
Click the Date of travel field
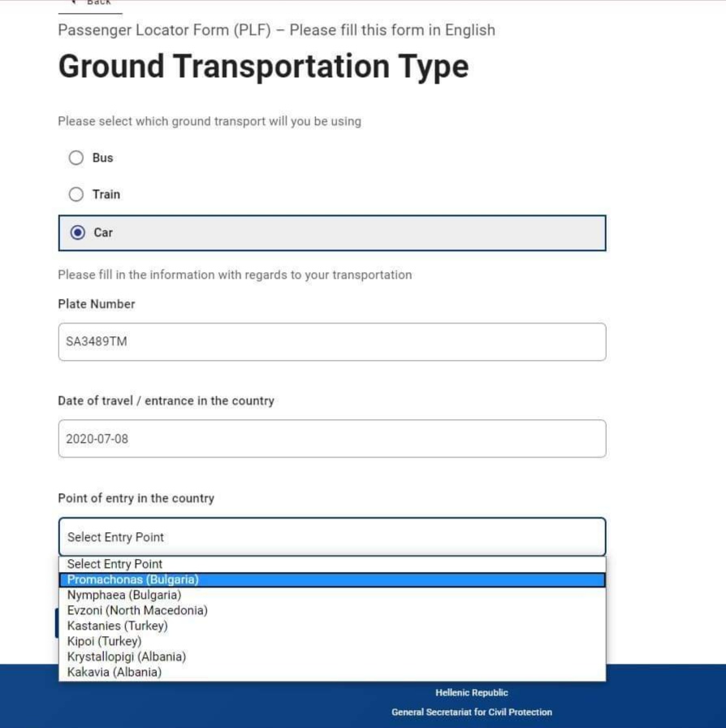coord(332,439)
